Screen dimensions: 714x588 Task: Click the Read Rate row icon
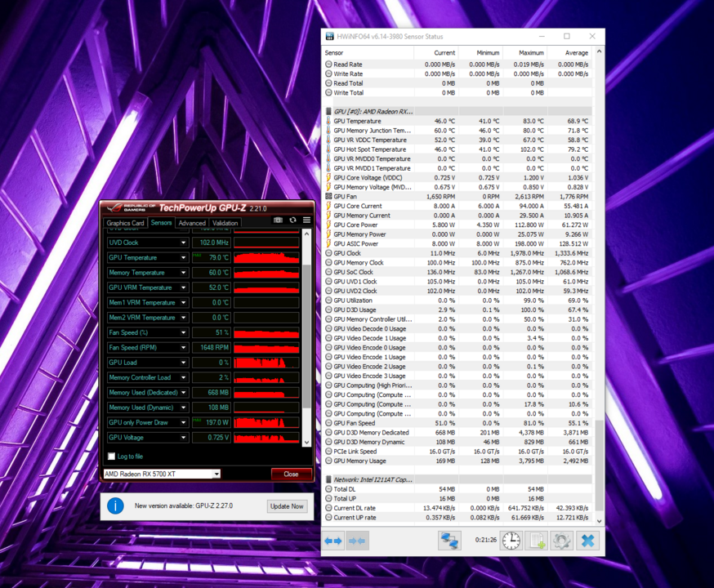pos(328,65)
